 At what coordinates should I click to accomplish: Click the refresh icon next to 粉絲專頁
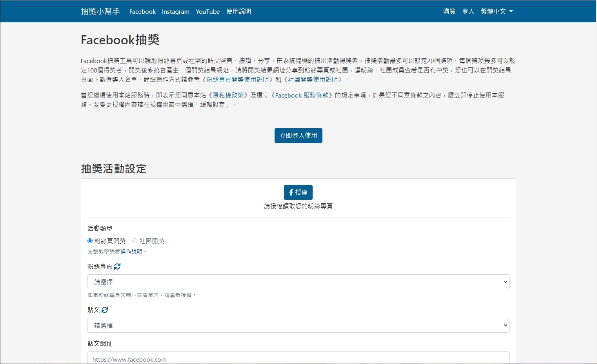pyautogui.click(x=117, y=266)
